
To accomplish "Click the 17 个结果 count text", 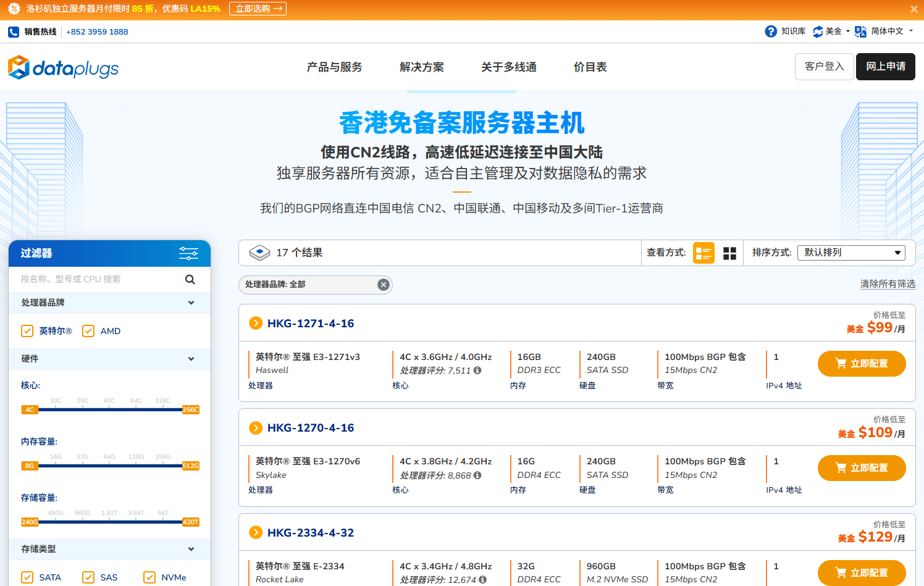I will pos(300,253).
